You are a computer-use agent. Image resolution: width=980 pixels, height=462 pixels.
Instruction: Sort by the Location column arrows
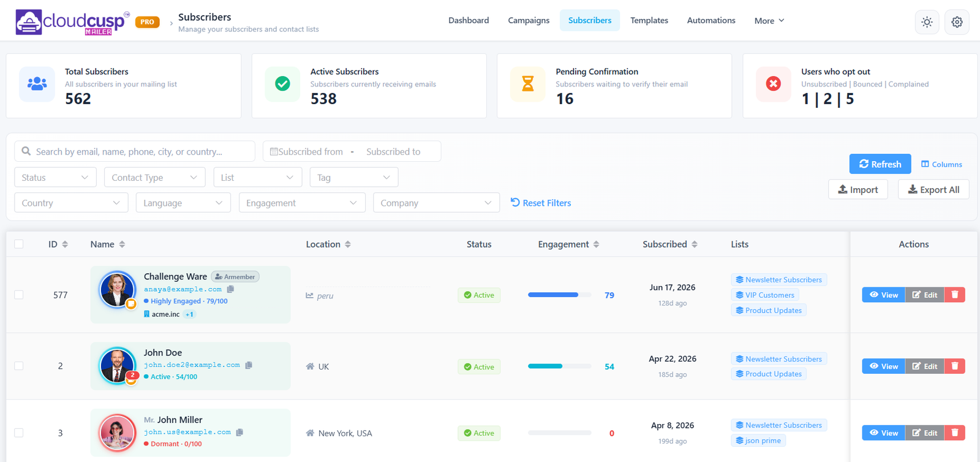click(348, 244)
